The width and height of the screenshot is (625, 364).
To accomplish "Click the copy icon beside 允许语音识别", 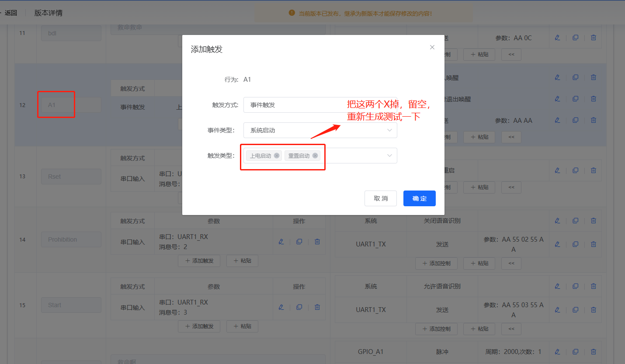I will click(575, 286).
